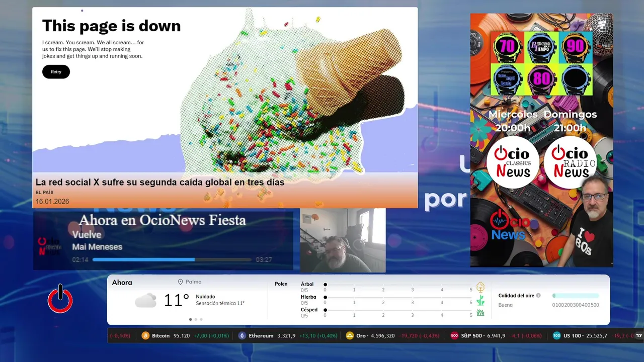Click the 'Domingos 21:00h' schedule text
The height and width of the screenshot is (362, 644).
point(570,121)
